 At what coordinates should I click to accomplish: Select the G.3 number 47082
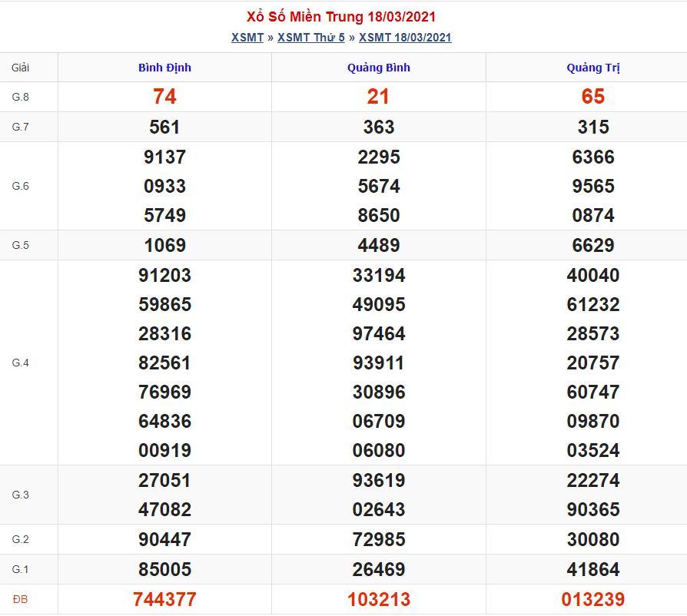click(x=164, y=509)
